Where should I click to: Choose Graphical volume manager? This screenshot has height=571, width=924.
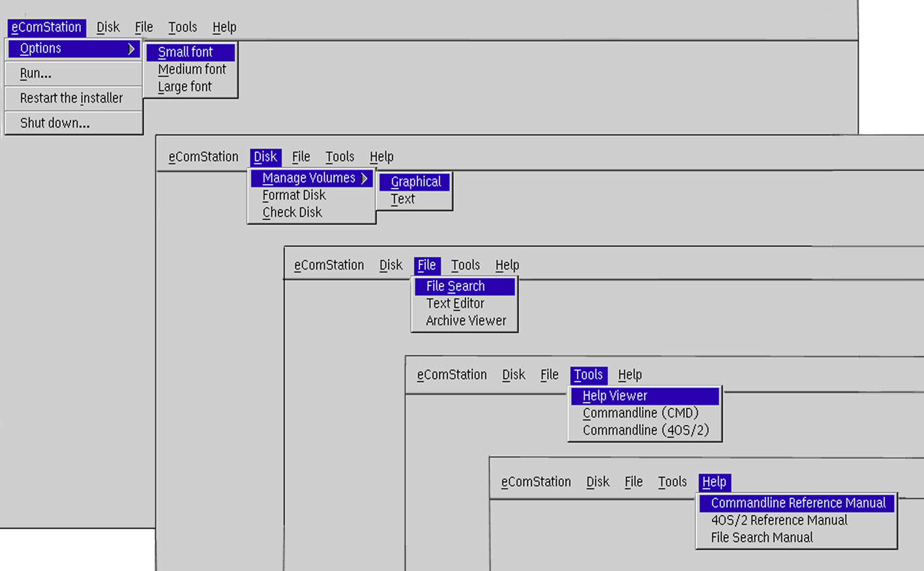tap(415, 182)
